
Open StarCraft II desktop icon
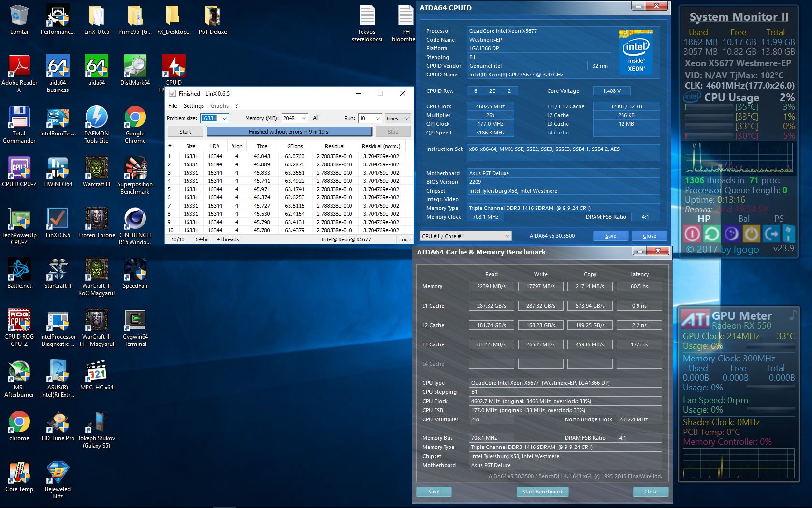(58, 274)
